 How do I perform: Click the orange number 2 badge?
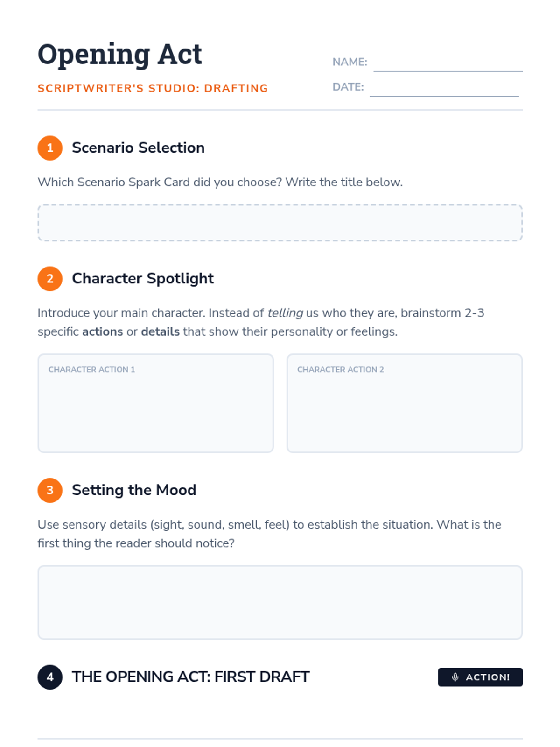pyautogui.click(x=50, y=279)
